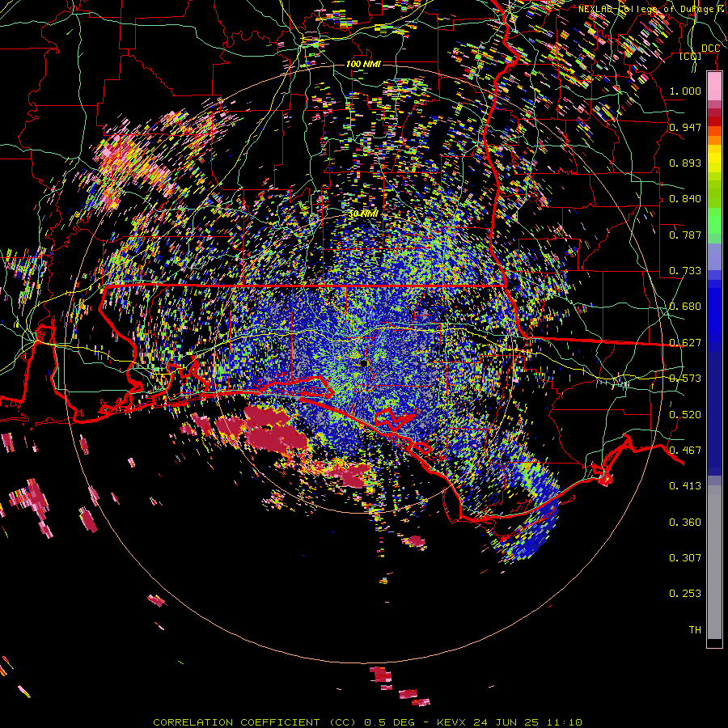
Task: Click the DCC label above the color scale
Action: tap(710, 49)
